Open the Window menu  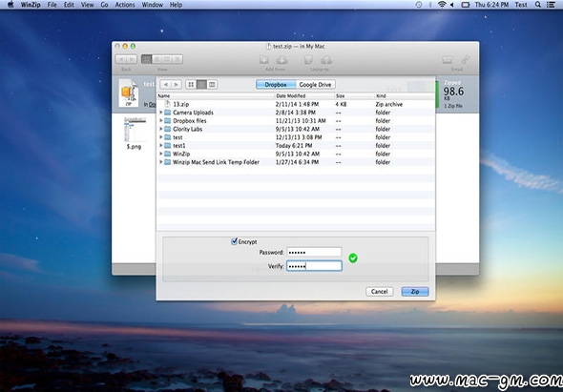point(153,5)
